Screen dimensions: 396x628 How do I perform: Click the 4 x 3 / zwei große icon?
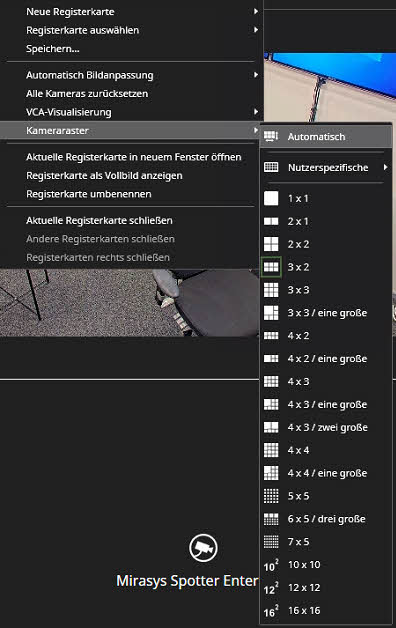271,427
